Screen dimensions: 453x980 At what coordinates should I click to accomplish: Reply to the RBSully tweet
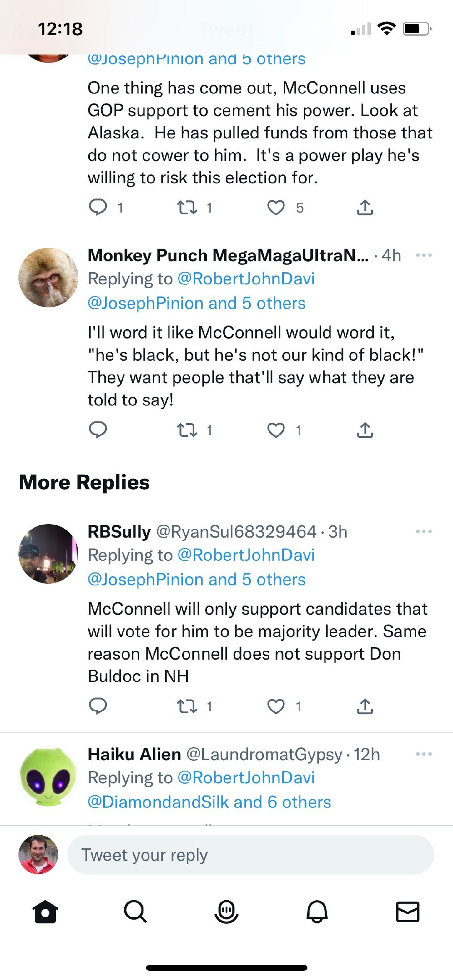point(98,707)
